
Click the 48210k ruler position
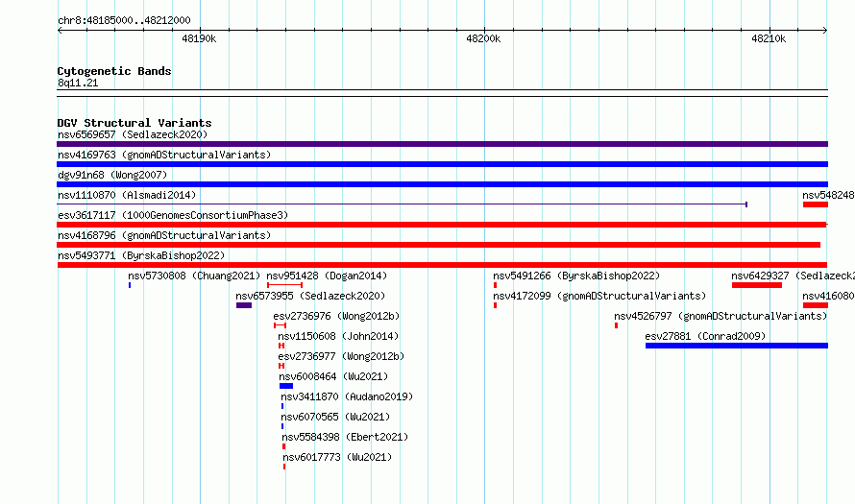pyautogui.click(x=769, y=38)
